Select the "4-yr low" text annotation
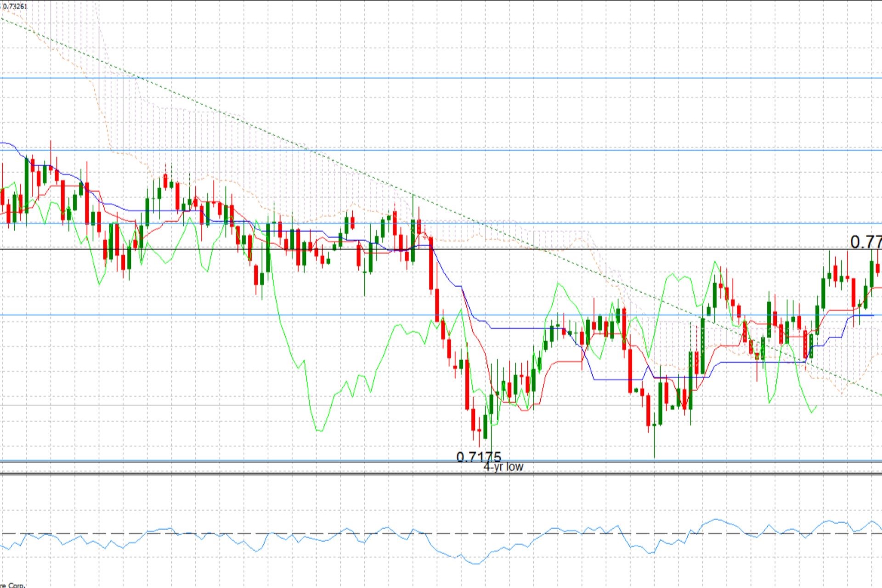Screen dimensions: 882x588 [x=503, y=467]
